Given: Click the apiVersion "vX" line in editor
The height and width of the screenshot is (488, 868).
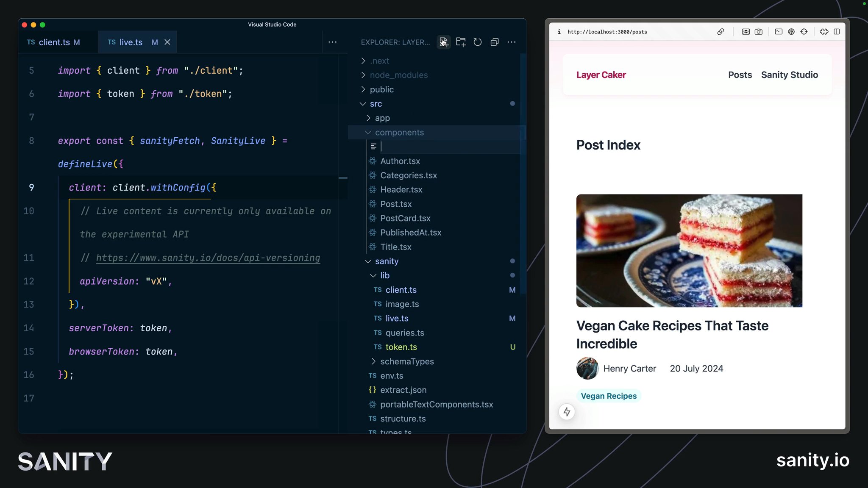Looking at the screenshot, I should click(126, 281).
